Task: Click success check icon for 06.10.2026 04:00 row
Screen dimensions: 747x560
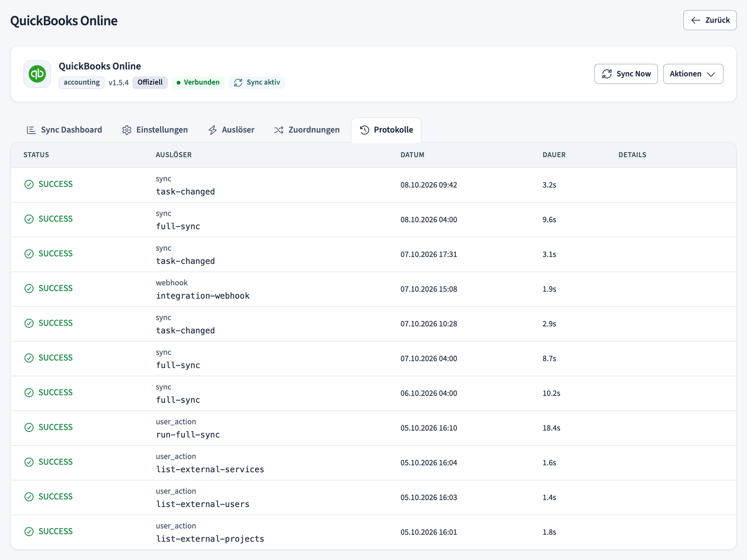Action: (x=29, y=393)
